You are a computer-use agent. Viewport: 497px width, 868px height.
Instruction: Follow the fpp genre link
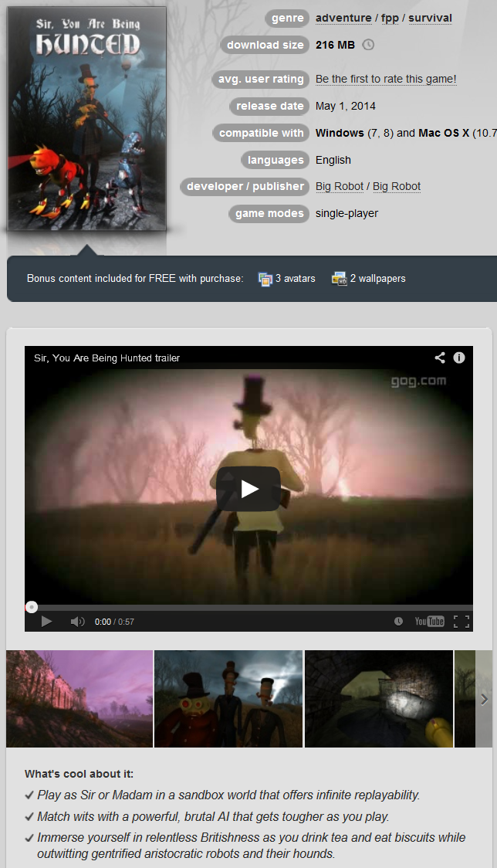[x=390, y=19]
